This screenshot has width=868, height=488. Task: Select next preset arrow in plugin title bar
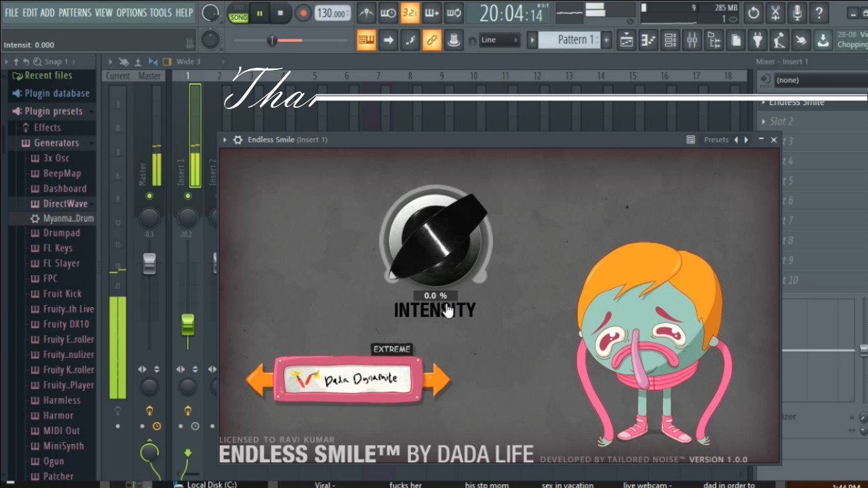[x=747, y=140]
